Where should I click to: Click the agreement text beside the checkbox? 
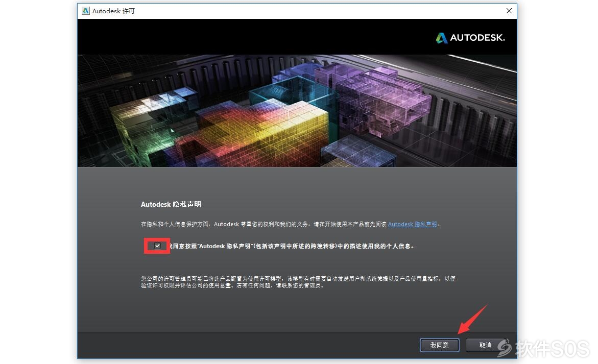(x=292, y=246)
